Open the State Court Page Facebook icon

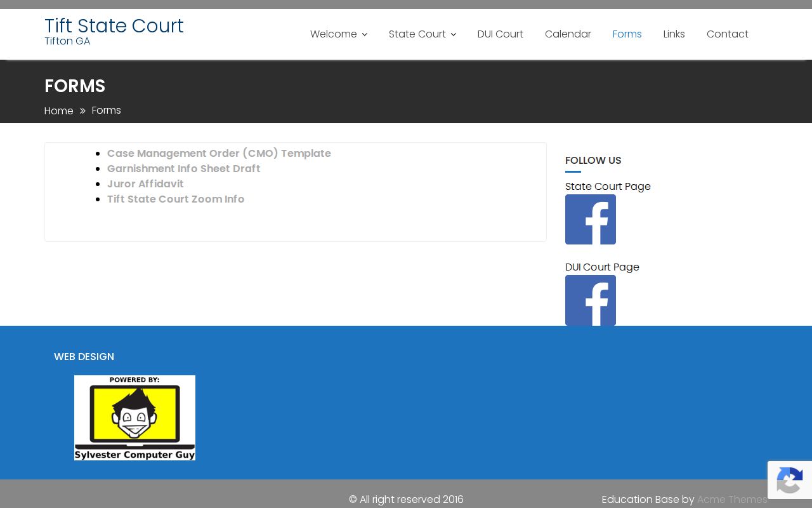click(x=591, y=219)
